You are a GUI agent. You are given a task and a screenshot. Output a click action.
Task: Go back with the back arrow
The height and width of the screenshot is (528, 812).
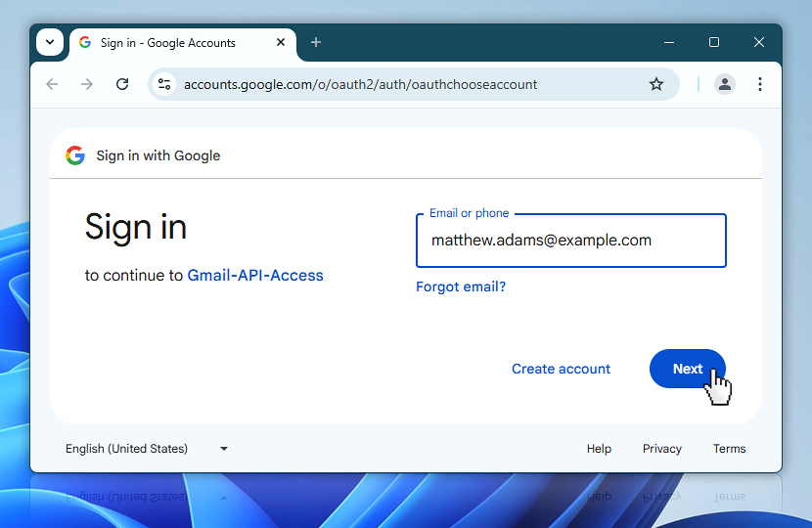(x=52, y=84)
